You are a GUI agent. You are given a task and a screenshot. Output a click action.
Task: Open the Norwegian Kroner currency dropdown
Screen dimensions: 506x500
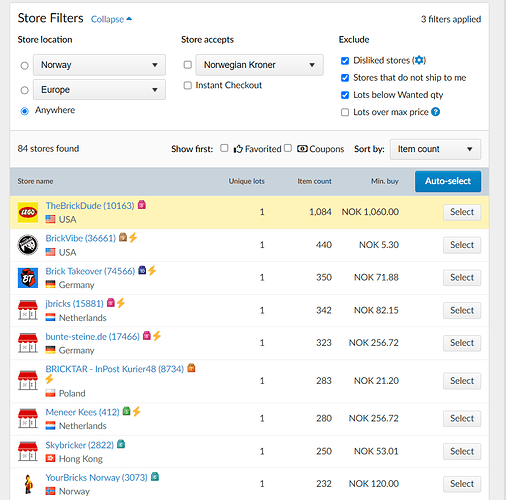[259, 65]
